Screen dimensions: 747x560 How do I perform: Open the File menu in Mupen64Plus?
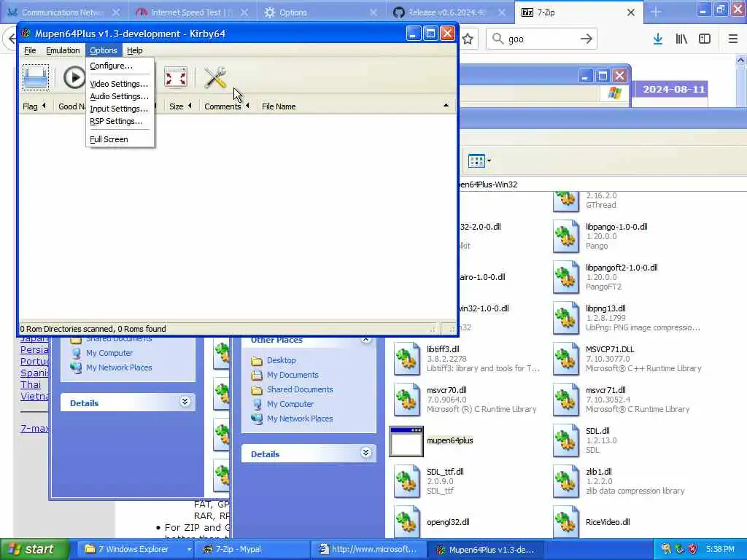[x=30, y=50]
